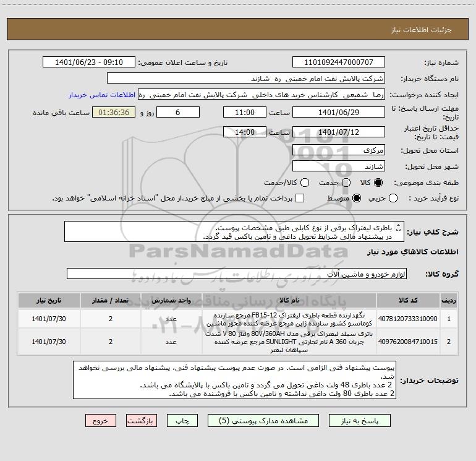The image size is (476, 461).
Task: Click the unit 'عدد' in row 2
Action: coord(171,342)
